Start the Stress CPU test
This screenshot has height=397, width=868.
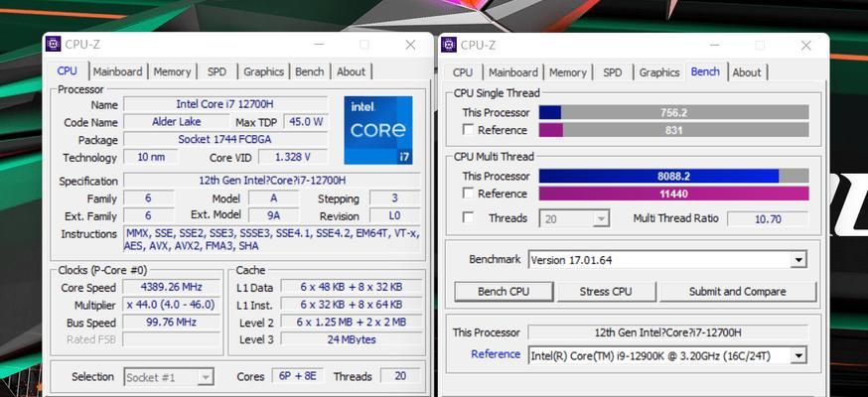coord(606,292)
